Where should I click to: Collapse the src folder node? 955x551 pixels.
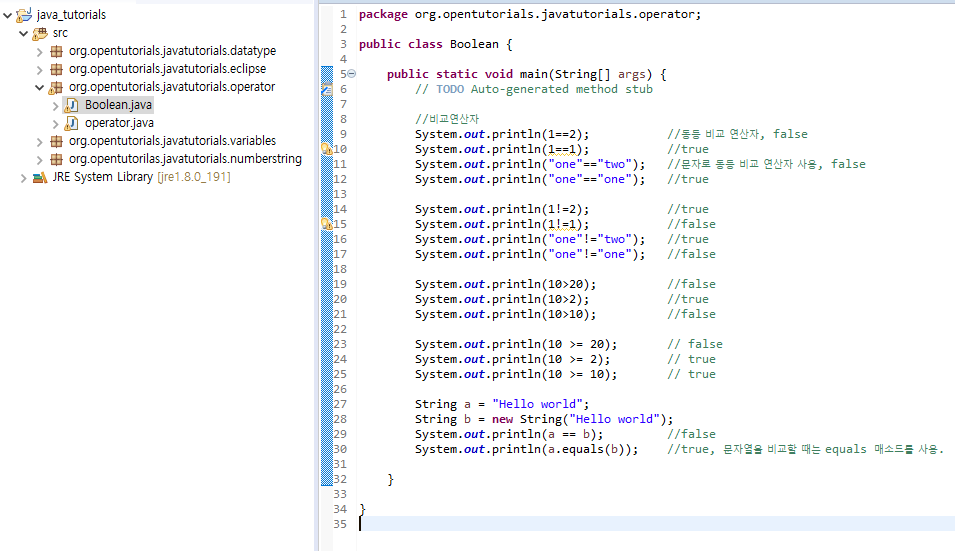pos(24,33)
